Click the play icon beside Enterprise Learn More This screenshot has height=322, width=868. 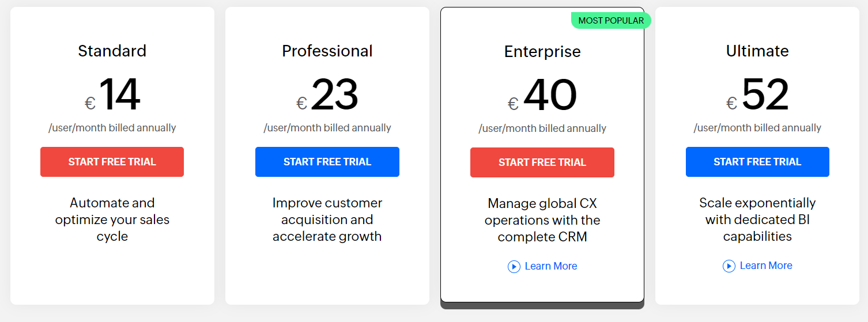514,267
